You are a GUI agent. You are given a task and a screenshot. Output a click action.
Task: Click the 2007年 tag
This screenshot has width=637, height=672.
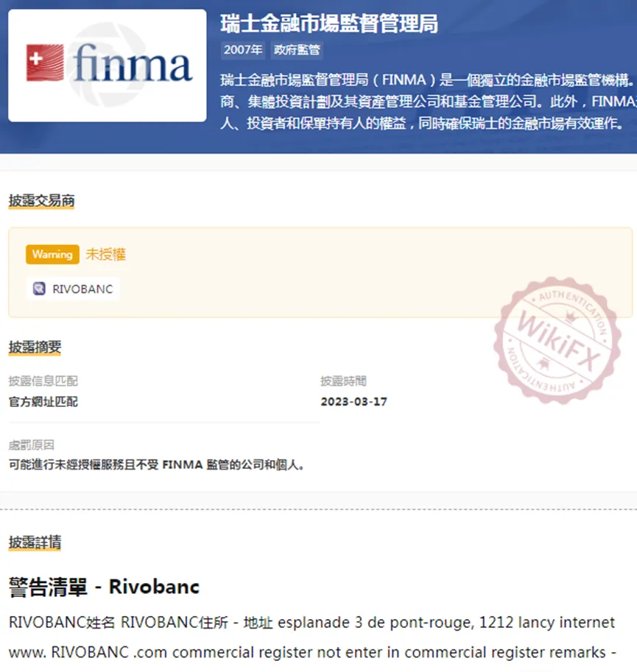point(243,50)
